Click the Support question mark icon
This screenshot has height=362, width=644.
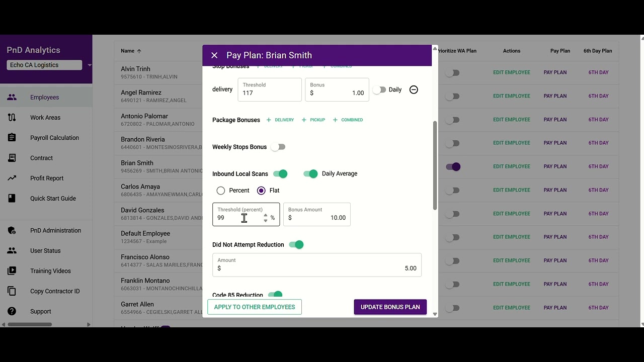(12, 311)
